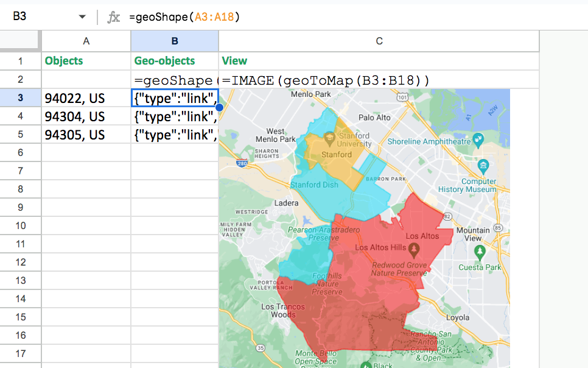
Task: Click the Interstate 280 shield on the map
Action: 242,163
